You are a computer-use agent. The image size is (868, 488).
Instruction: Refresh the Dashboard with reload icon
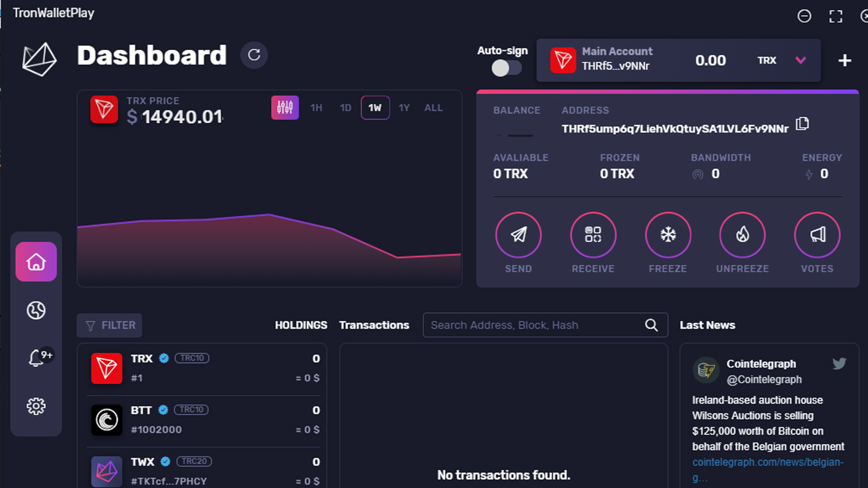click(254, 55)
